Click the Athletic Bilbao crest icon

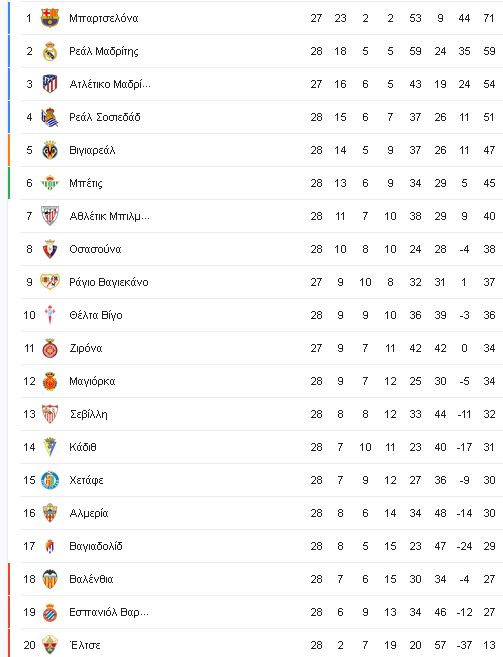tap(50, 216)
